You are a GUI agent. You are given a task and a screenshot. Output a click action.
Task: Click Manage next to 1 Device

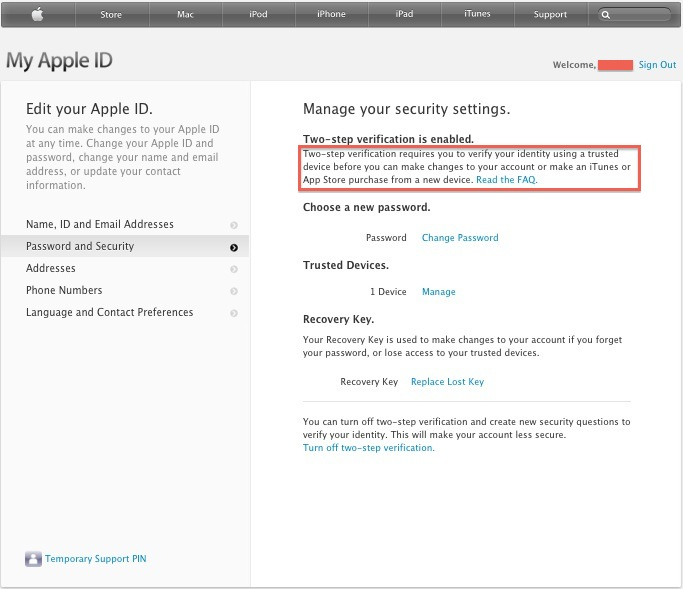click(439, 292)
